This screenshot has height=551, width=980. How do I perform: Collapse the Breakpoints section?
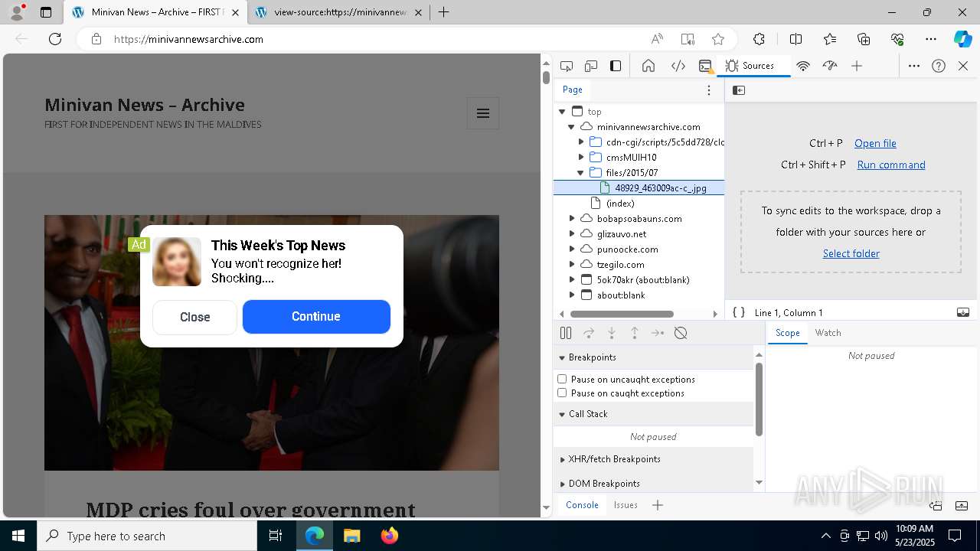click(653, 357)
